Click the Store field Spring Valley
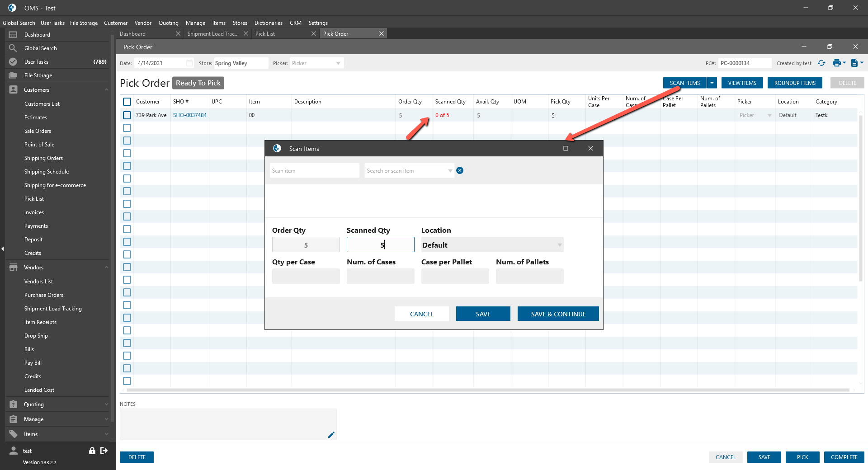 241,63
